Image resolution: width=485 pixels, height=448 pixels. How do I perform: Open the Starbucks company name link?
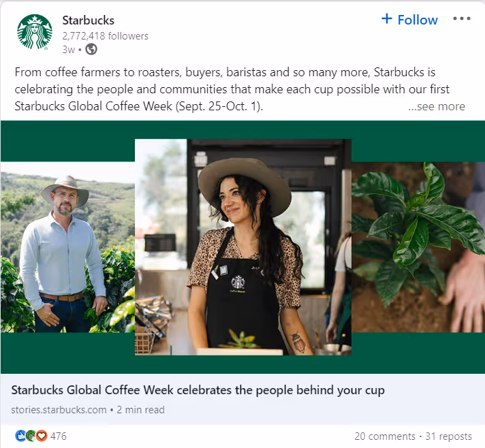[88, 20]
